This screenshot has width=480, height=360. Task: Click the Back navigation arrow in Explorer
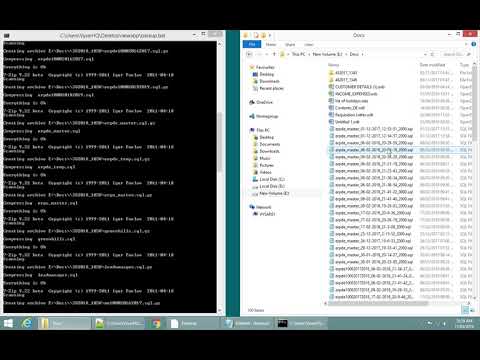pyautogui.click(x=249, y=54)
